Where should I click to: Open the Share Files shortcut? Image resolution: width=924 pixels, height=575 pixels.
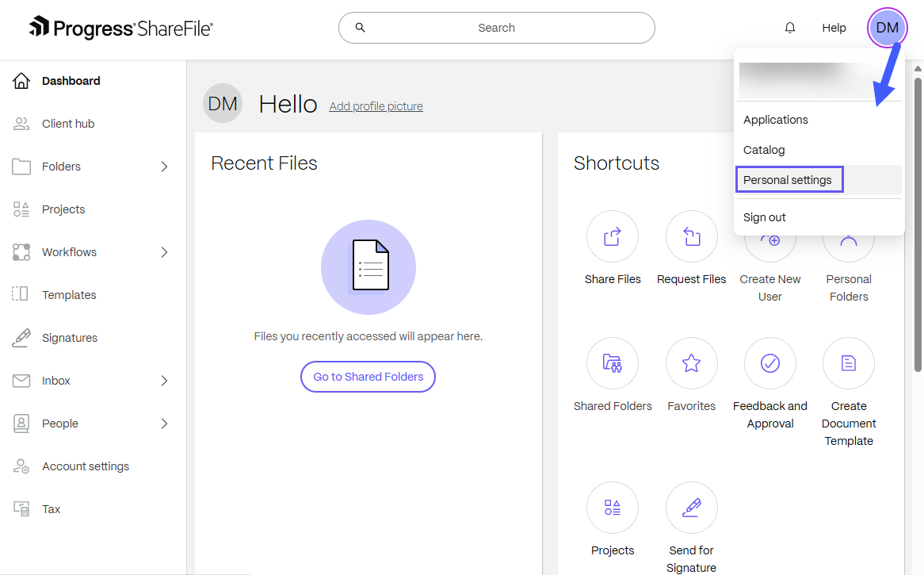[612, 236]
